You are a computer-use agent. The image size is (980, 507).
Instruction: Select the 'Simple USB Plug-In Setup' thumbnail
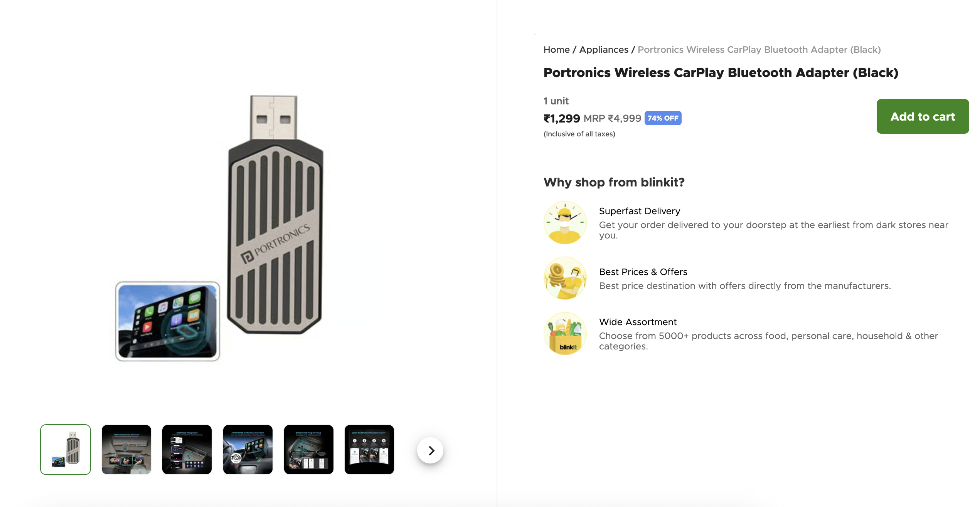(308, 450)
